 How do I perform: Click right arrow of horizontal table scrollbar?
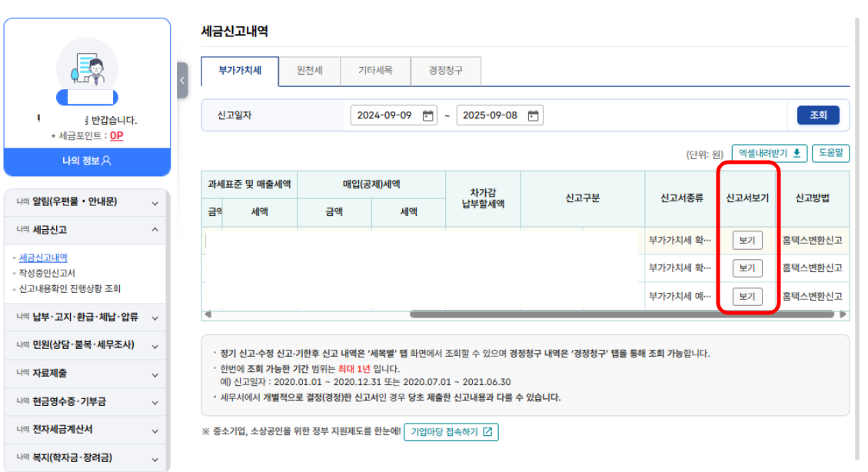tap(843, 314)
